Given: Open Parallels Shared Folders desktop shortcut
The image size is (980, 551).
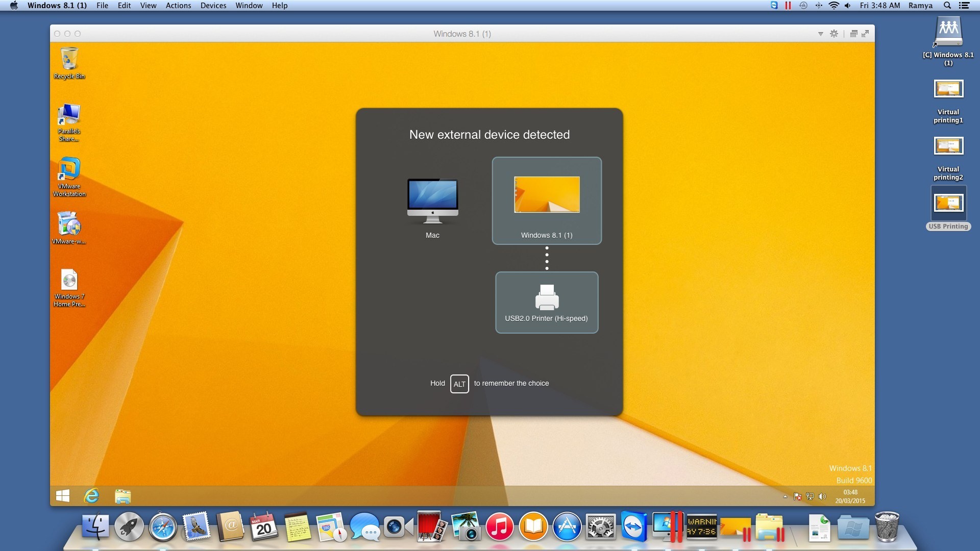Looking at the screenshot, I should coord(69,122).
